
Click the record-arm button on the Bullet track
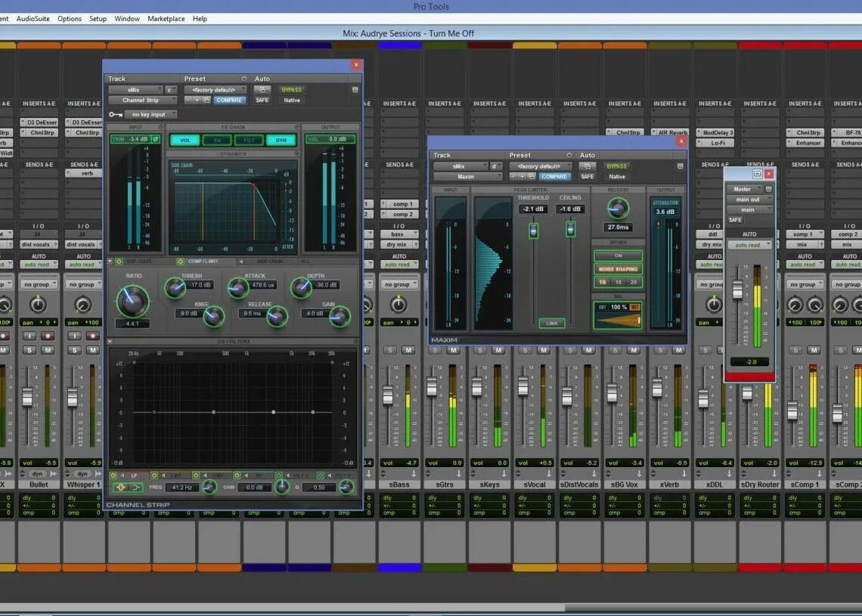click(x=48, y=335)
